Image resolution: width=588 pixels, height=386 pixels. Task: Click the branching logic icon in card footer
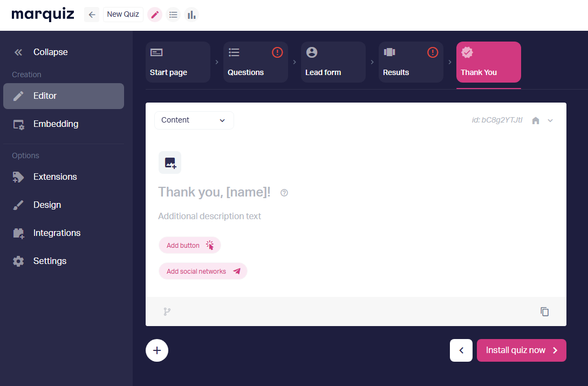click(167, 311)
